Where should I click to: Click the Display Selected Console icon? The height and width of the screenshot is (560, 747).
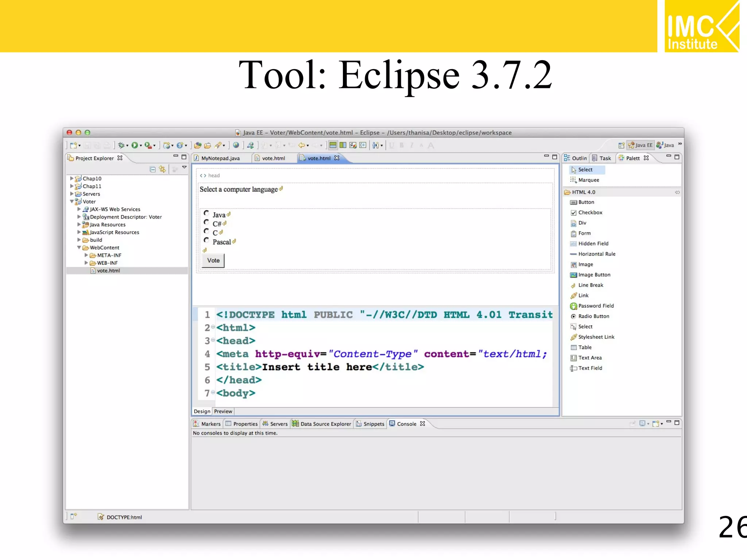(x=642, y=424)
